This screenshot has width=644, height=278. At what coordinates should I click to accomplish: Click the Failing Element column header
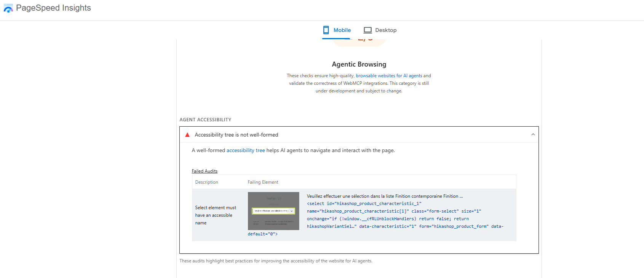click(x=263, y=182)
